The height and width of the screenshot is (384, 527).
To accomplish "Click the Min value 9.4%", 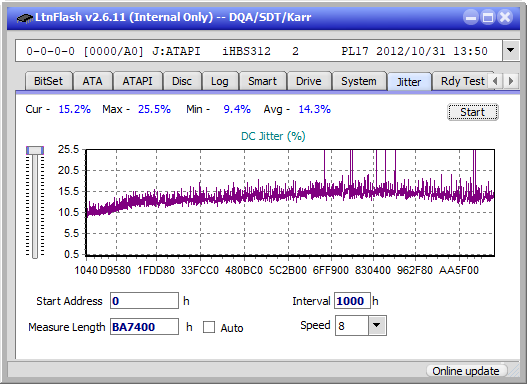I will (x=237, y=109).
